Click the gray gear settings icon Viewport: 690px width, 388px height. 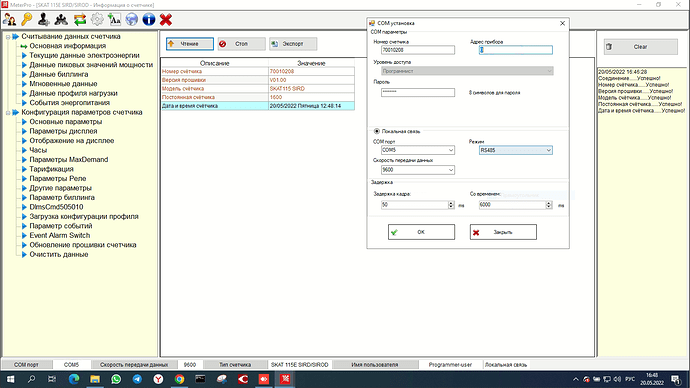(97, 19)
